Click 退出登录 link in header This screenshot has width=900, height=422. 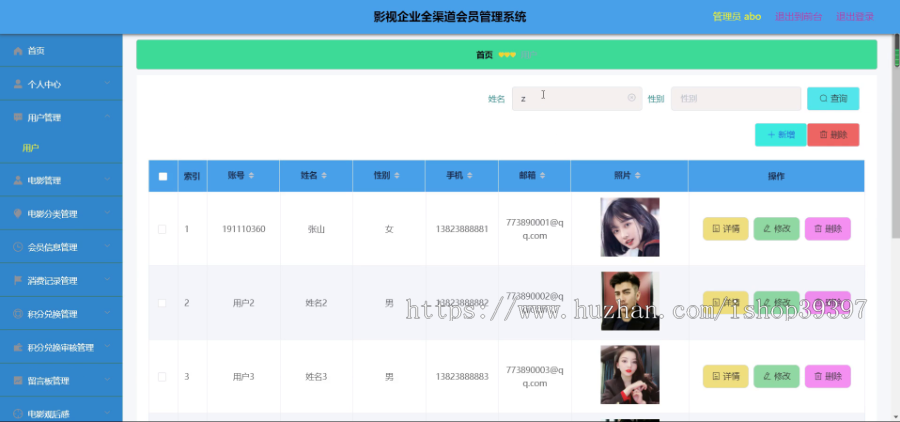tap(855, 17)
